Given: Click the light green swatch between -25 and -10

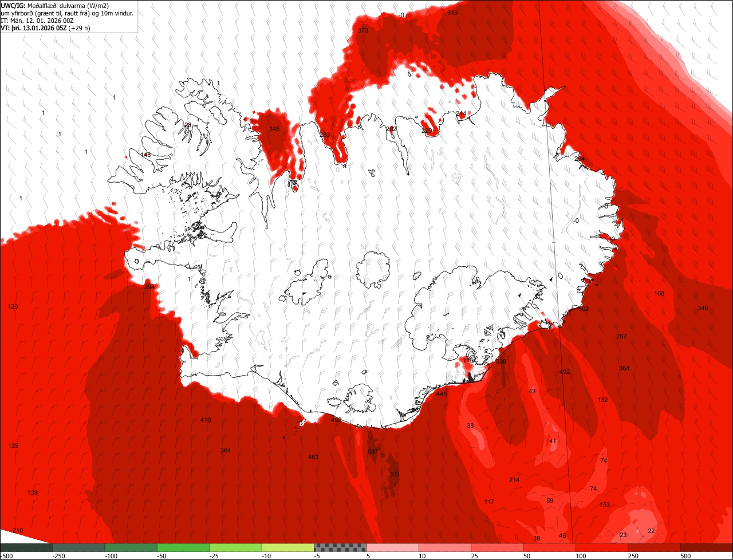Looking at the screenshot, I should point(235,547).
